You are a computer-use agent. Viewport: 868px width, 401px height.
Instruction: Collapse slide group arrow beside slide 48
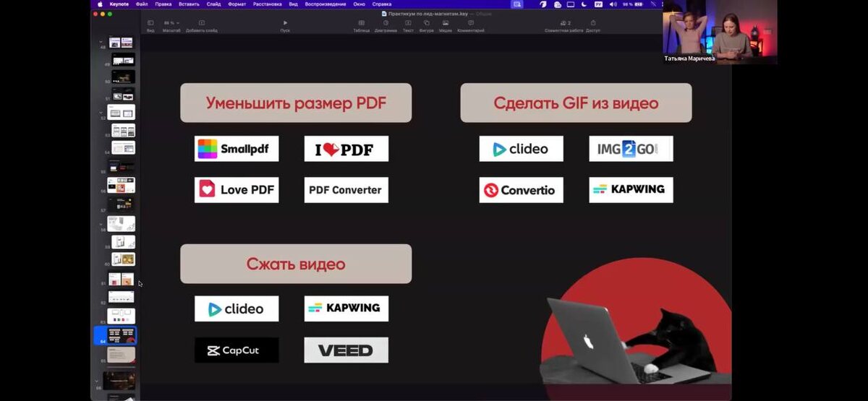click(x=101, y=43)
